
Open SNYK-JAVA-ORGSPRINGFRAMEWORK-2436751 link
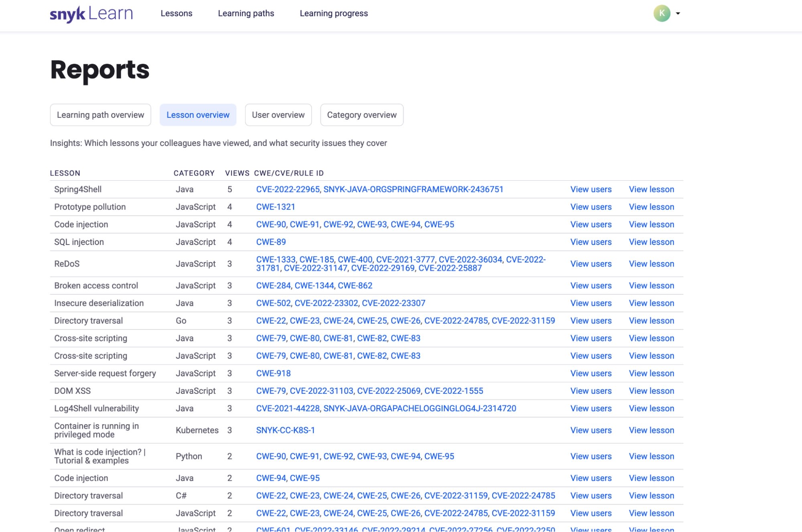[413, 189]
